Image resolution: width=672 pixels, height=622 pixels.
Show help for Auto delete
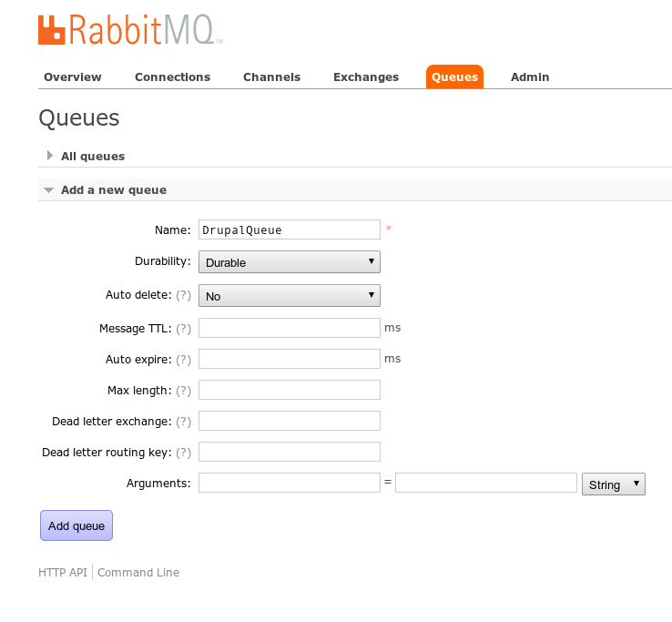click(183, 295)
